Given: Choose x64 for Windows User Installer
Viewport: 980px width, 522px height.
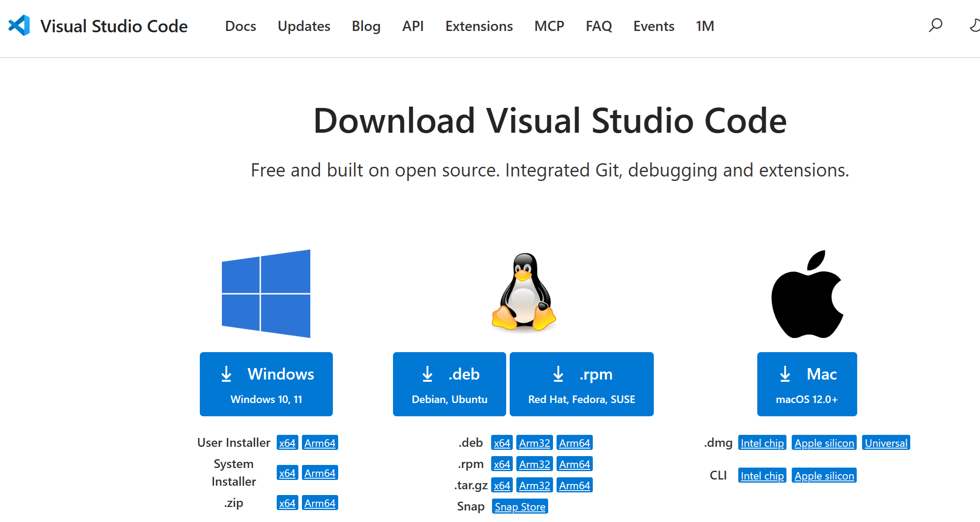Looking at the screenshot, I should click(x=287, y=443).
